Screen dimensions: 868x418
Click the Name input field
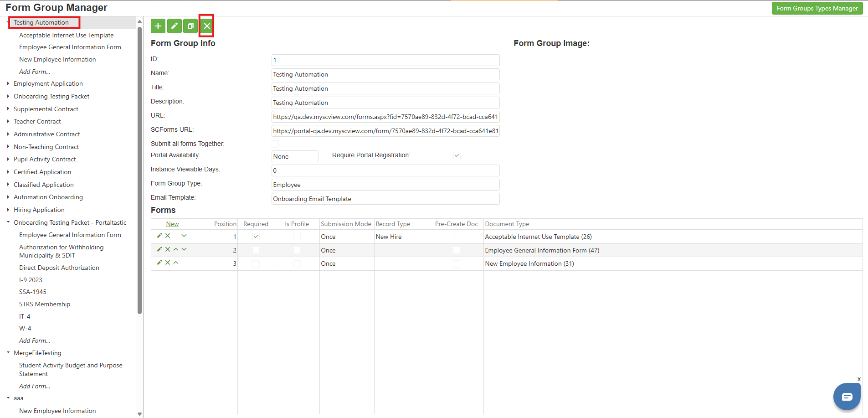coord(385,74)
